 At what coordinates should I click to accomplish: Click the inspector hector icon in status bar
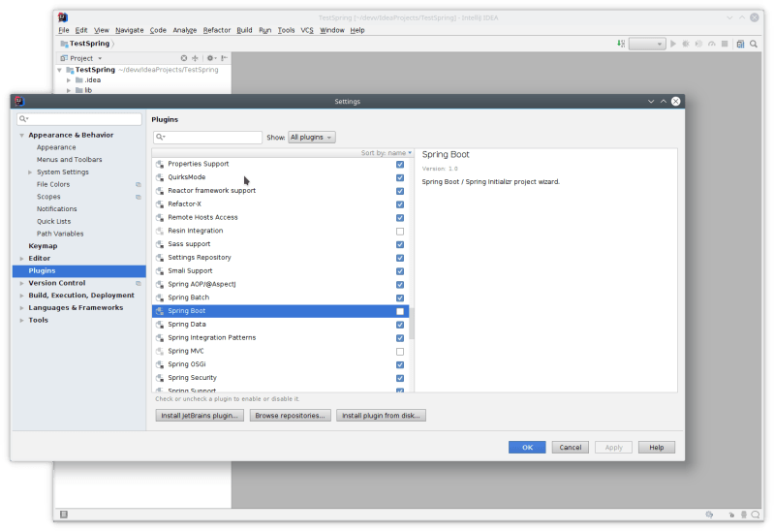point(744,515)
